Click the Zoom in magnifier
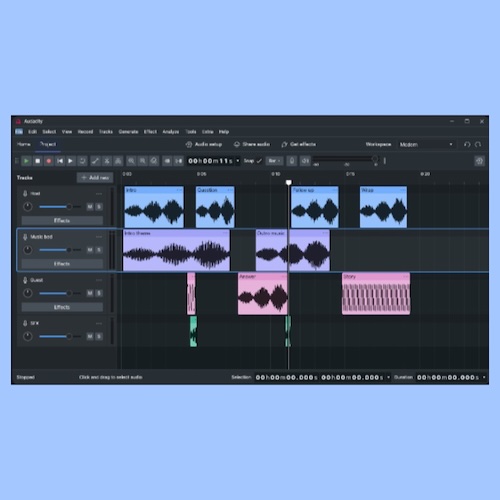The width and height of the screenshot is (500, 500). (131, 161)
